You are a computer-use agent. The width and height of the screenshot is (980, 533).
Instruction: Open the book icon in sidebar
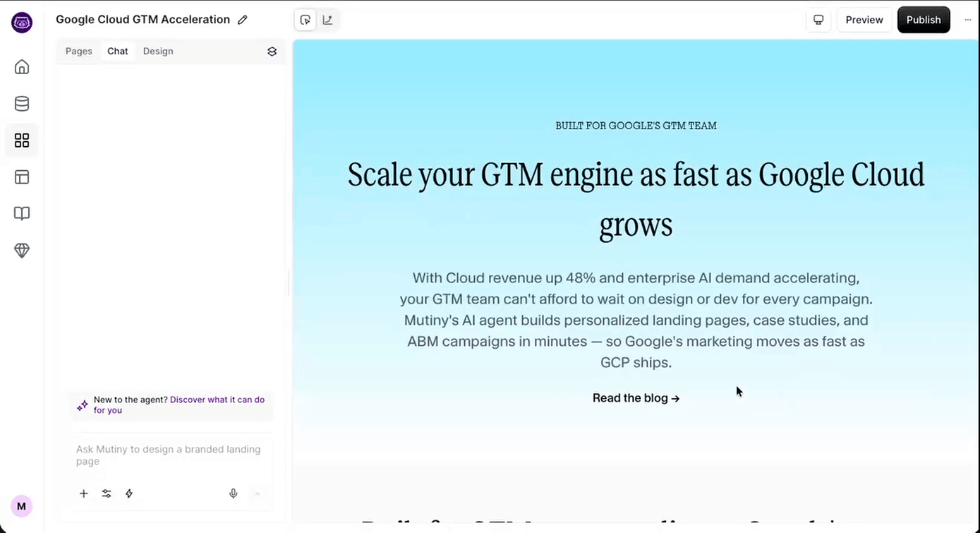point(22,214)
